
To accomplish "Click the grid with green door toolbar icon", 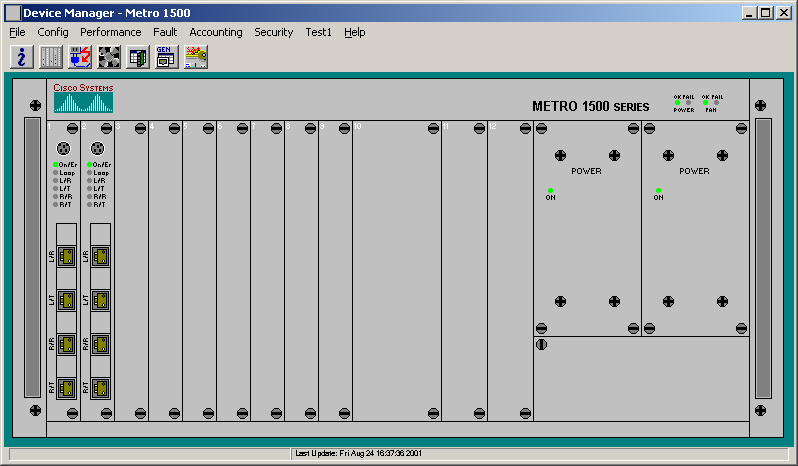I will coord(137,57).
